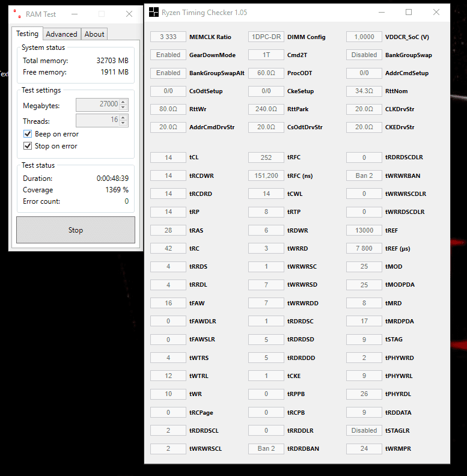The image size is (467, 476).
Task: Click the tMRDPDA value 17
Action: 364,321
